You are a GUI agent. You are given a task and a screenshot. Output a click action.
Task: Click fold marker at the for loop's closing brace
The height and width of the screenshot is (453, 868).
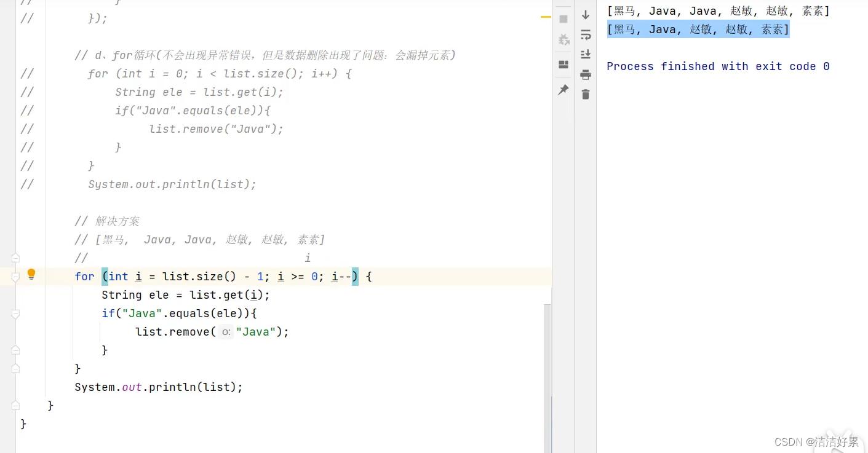[15, 368]
